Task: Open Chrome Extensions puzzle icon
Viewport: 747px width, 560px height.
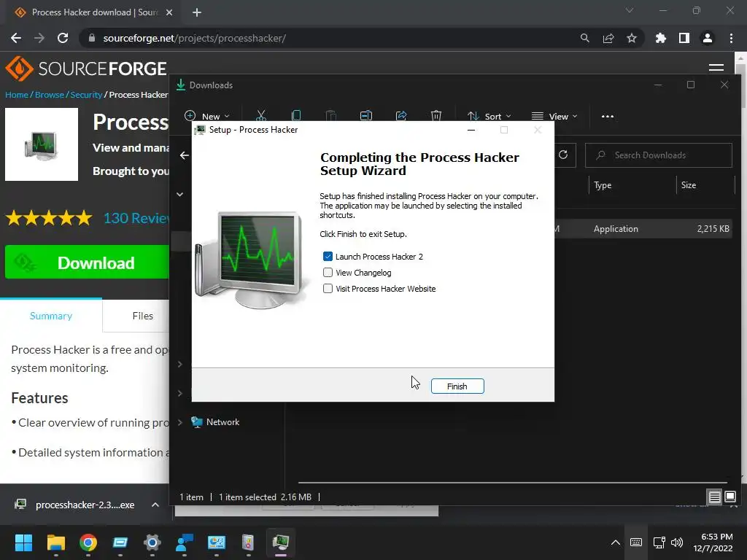Action: [x=661, y=38]
